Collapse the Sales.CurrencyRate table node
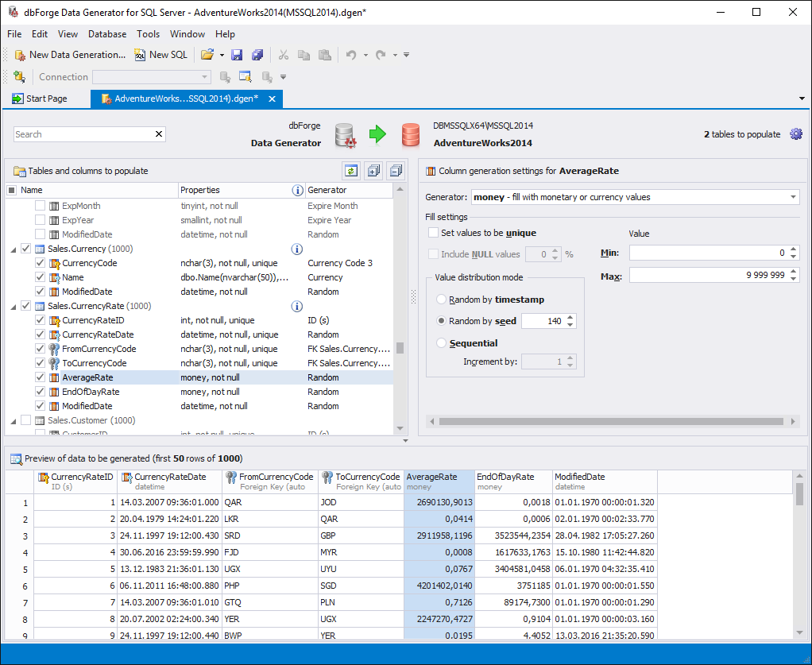Screen dimensions: 812x665 (x=14, y=307)
